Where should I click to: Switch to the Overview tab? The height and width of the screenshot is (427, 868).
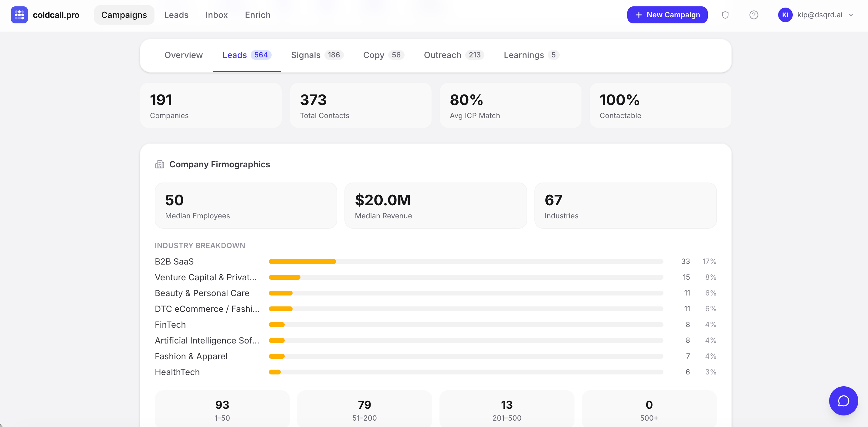[x=183, y=55]
